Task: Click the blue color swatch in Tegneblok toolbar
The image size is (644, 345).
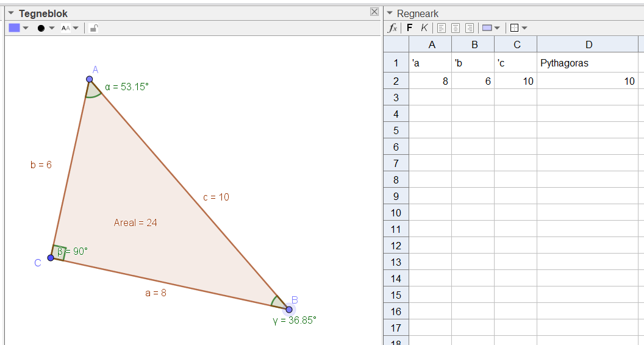Action: click(x=15, y=28)
